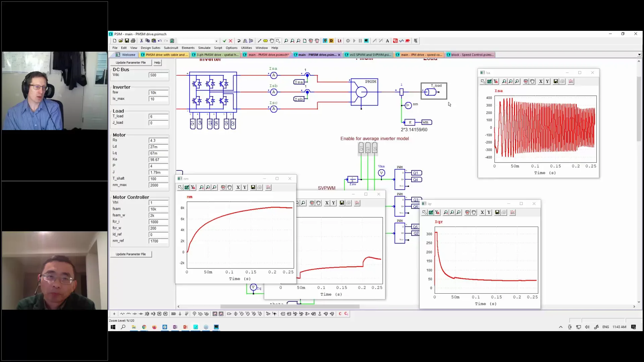Screen dimensions: 644x362
Task: Open the Simulate menu
Action: tap(204, 48)
